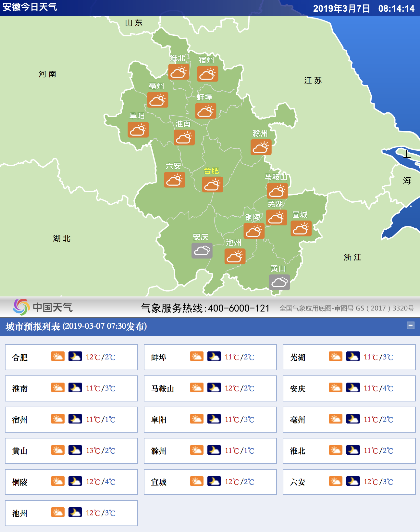Click the 池州 forecast row in list
The width and height of the screenshot is (420, 532).
pos(71,513)
